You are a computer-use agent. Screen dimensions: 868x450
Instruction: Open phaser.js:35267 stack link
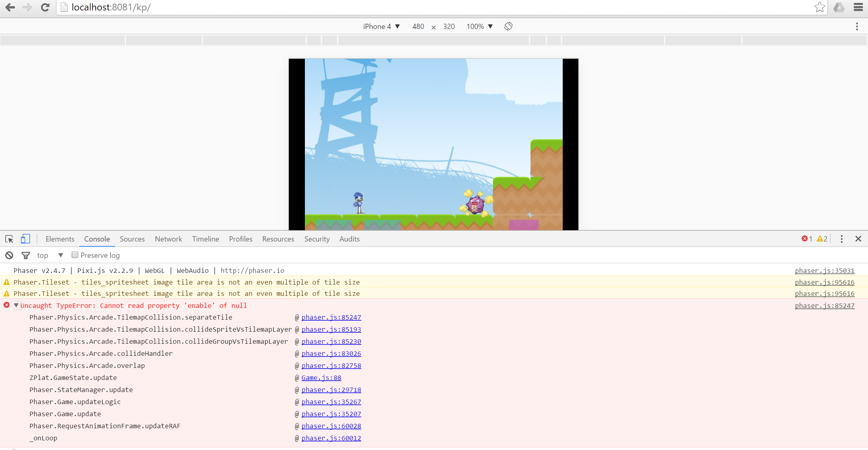coord(331,402)
